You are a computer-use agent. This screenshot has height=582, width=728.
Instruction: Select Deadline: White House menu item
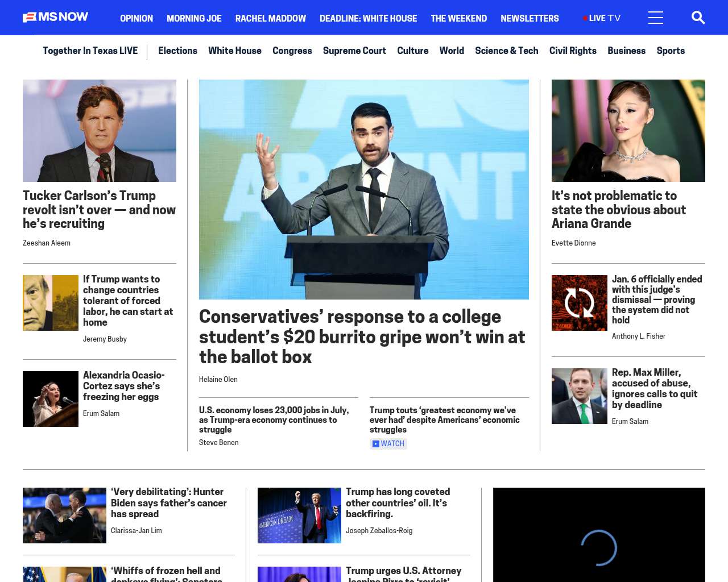369,18
